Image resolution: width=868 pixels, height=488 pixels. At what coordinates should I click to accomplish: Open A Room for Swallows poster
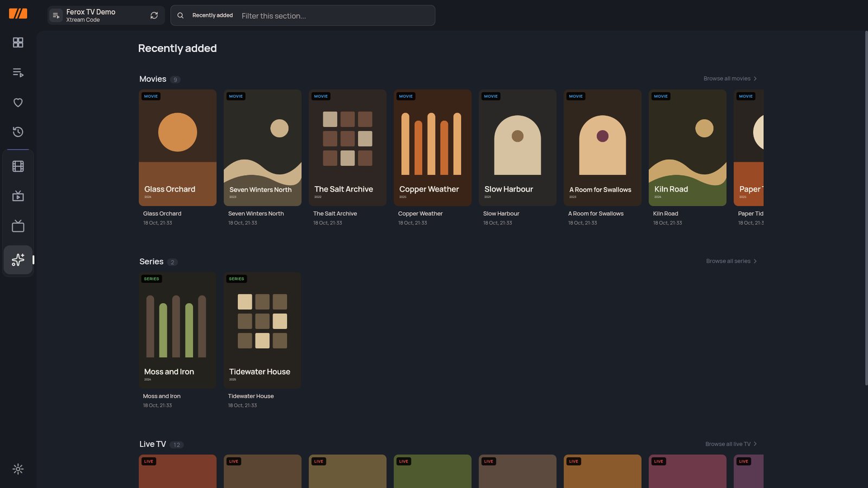[603, 147]
